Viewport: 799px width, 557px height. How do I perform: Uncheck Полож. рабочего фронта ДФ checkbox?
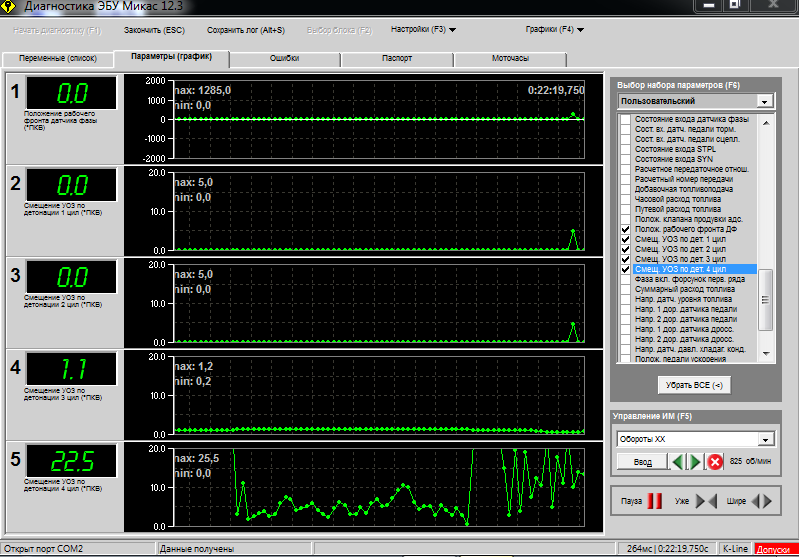click(625, 230)
